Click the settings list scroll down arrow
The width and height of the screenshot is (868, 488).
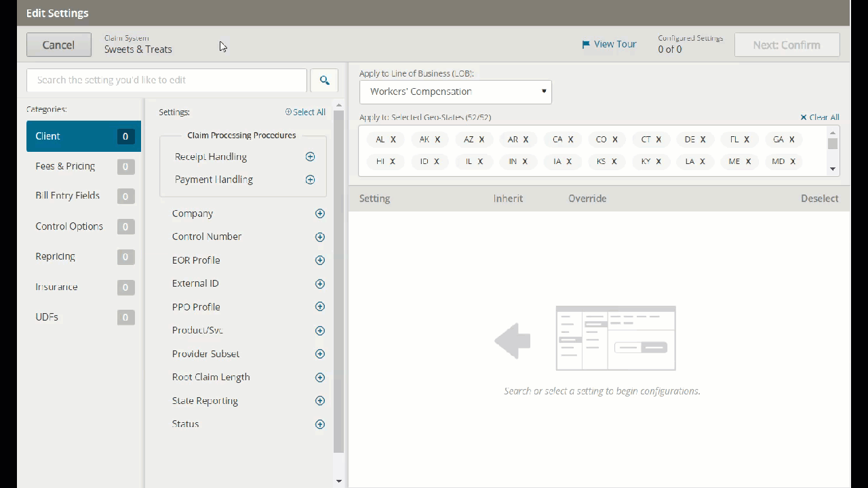pos(339,481)
